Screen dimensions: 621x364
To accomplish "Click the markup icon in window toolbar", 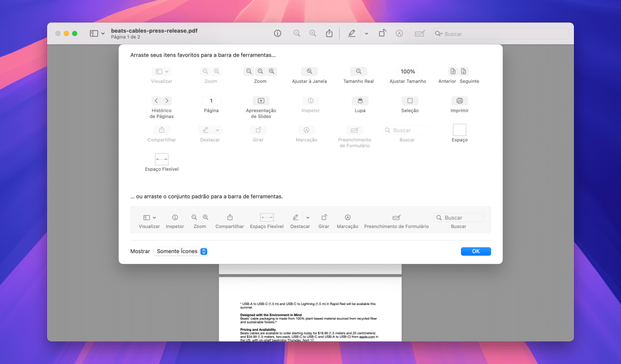I will point(399,34).
